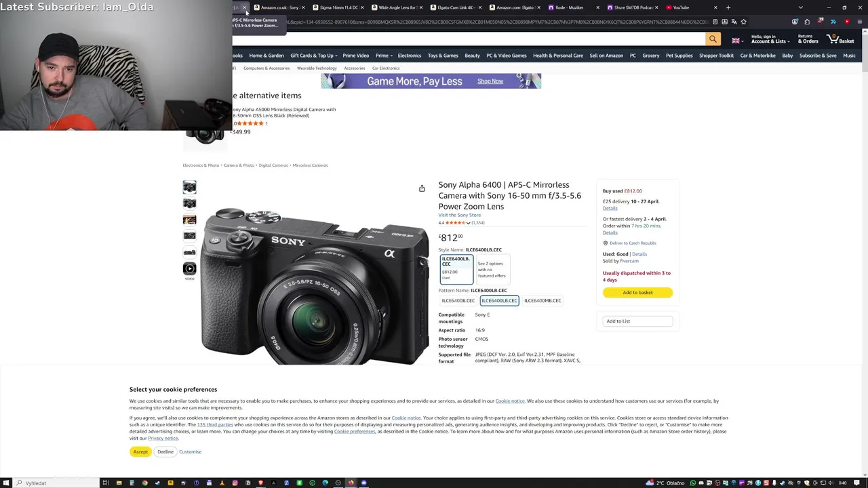Click the Amazon search input field
This screenshot has width=868, height=488.
coord(468,39)
